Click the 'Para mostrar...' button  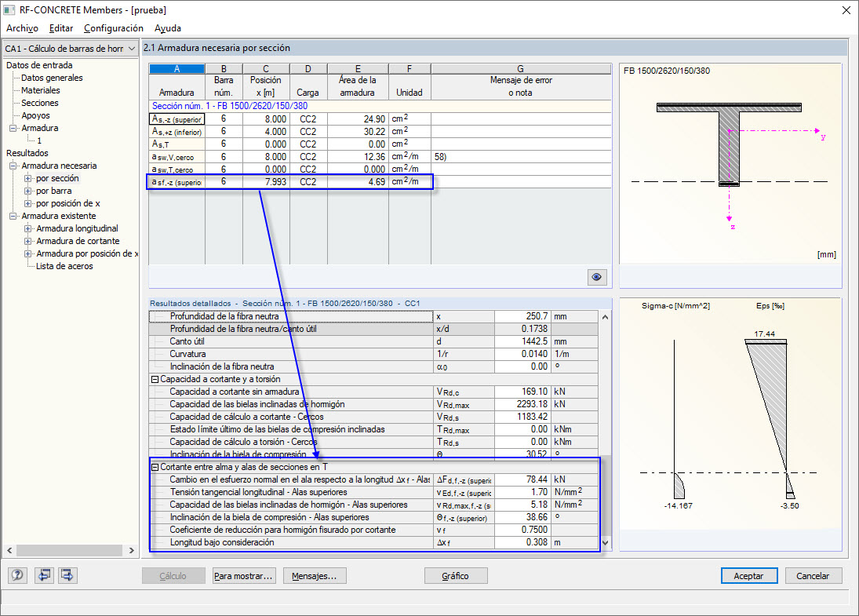(x=243, y=576)
